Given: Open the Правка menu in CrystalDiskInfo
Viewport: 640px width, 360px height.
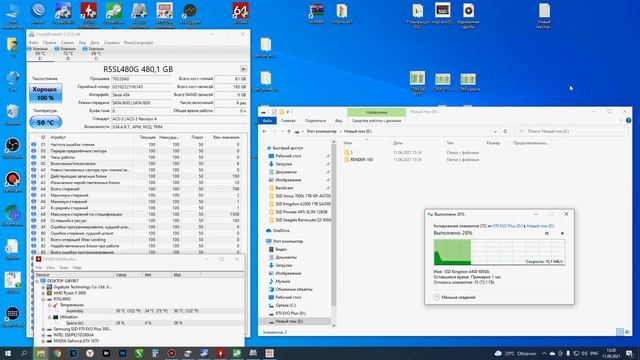Looking at the screenshot, I should click(49, 42).
